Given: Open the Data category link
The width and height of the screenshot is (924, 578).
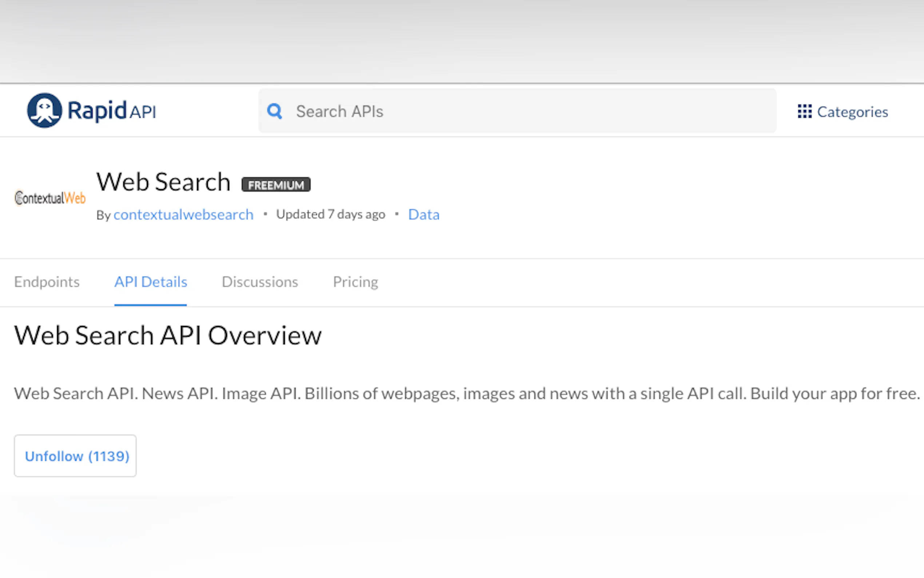Looking at the screenshot, I should [423, 214].
